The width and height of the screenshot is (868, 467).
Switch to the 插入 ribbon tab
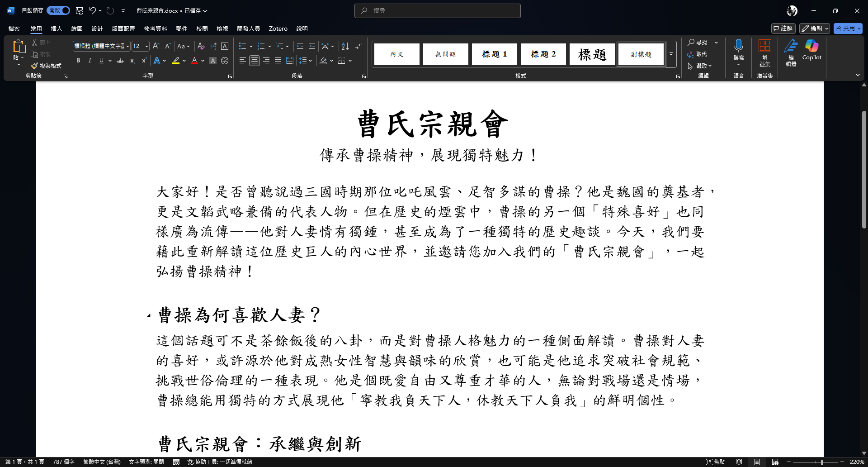pos(56,28)
